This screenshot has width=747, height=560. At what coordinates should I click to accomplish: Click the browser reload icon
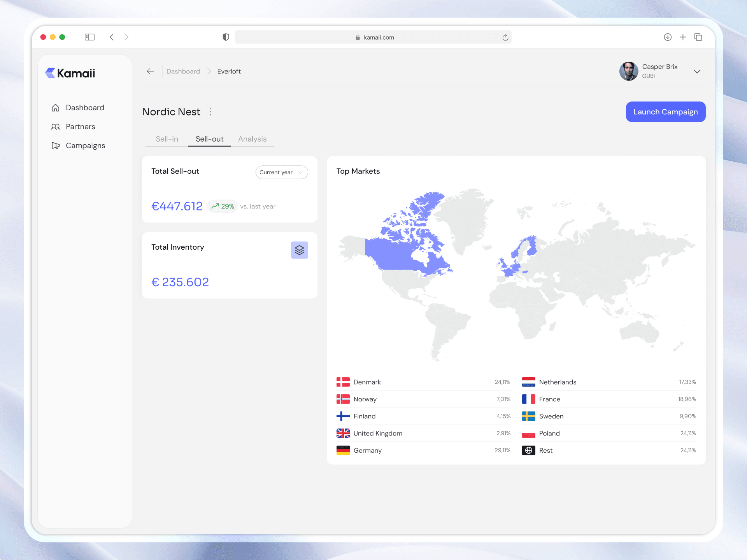coord(505,37)
